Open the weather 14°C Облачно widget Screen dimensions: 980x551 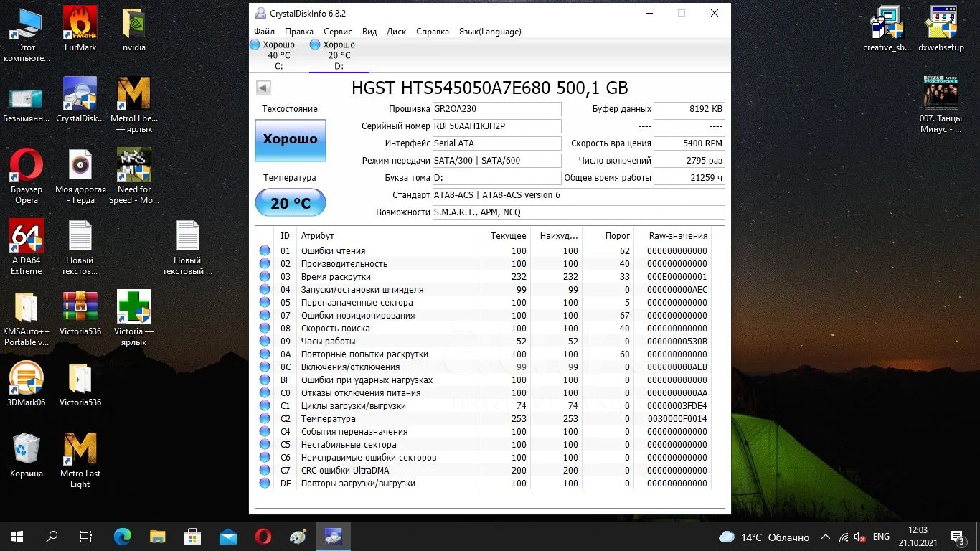pos(764,537)
